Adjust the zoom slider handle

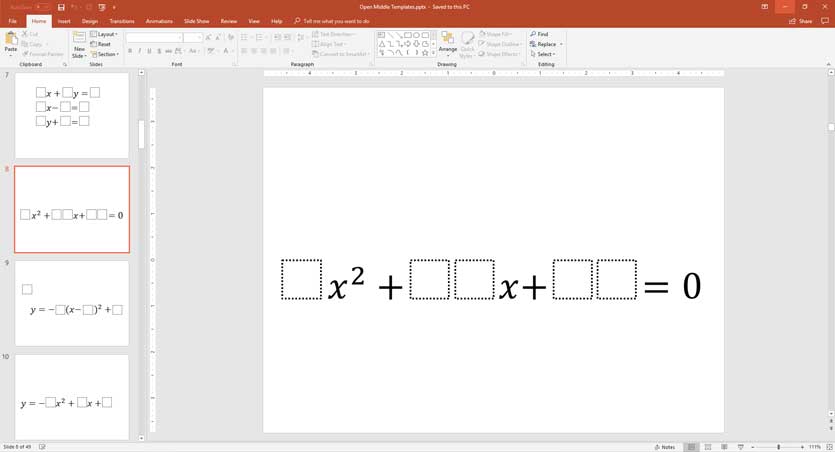(779, 447)
